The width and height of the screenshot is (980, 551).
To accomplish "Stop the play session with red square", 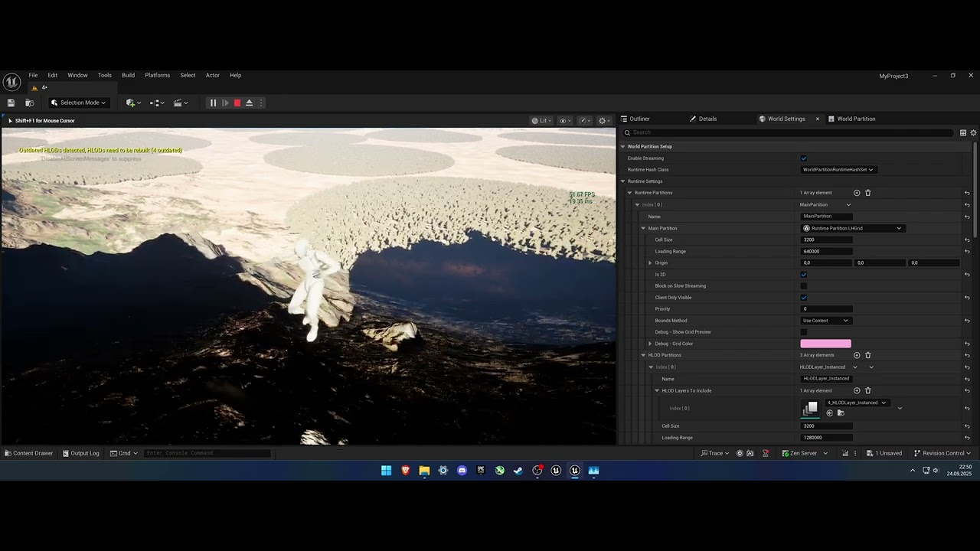I will tap(237, 103).
